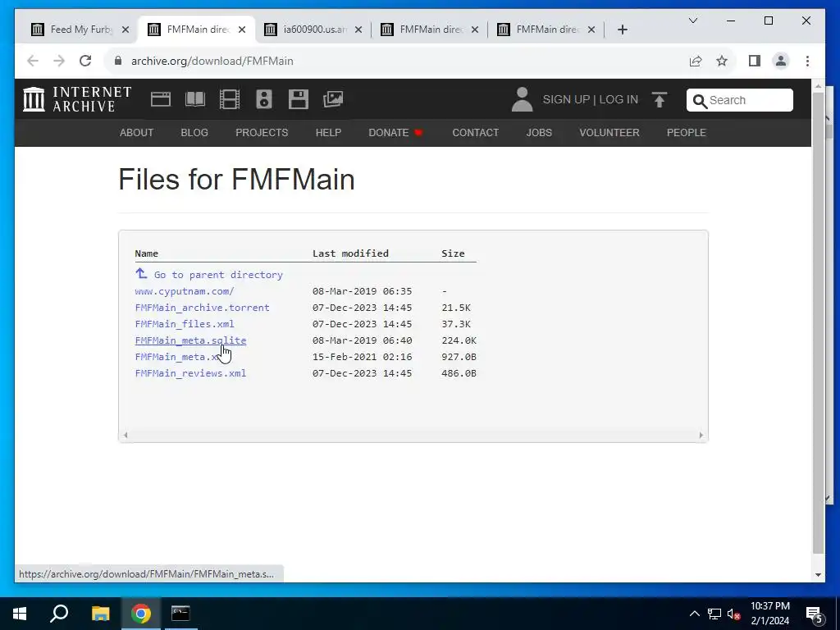
Task: Show hidden system tray icons
Action: [694, 614]
